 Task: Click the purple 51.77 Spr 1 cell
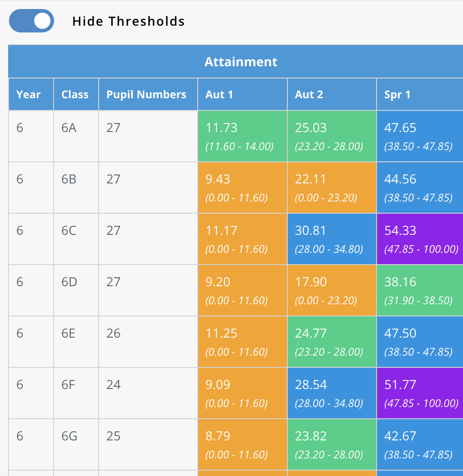click(420, 393)
